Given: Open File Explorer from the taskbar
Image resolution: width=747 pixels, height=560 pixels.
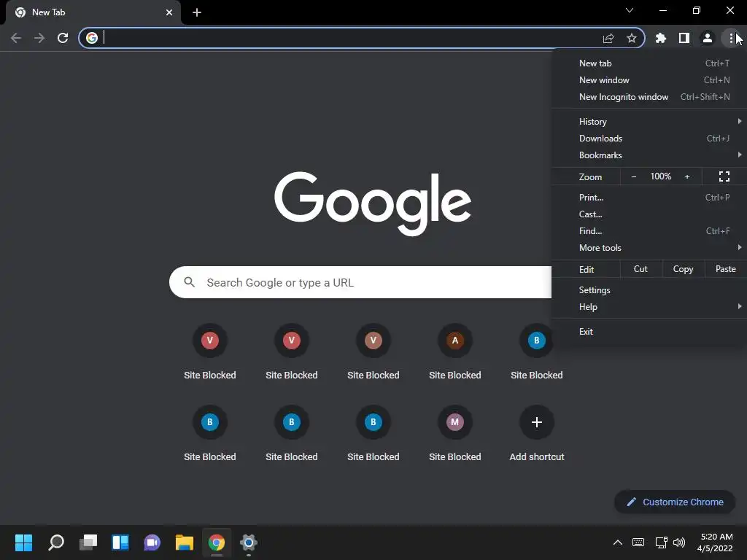Looking at the screenshot, I should (185, 542).
